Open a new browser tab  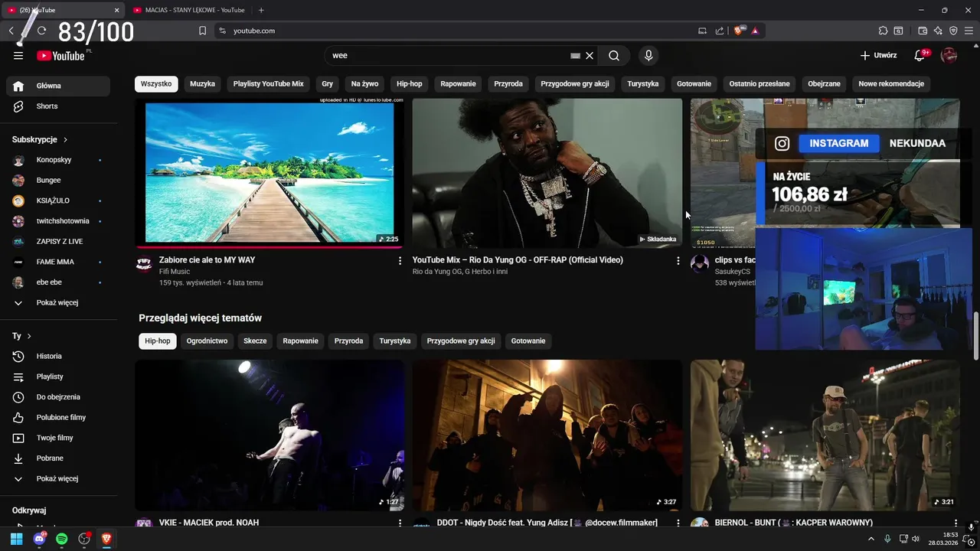(x=261, y=10)
